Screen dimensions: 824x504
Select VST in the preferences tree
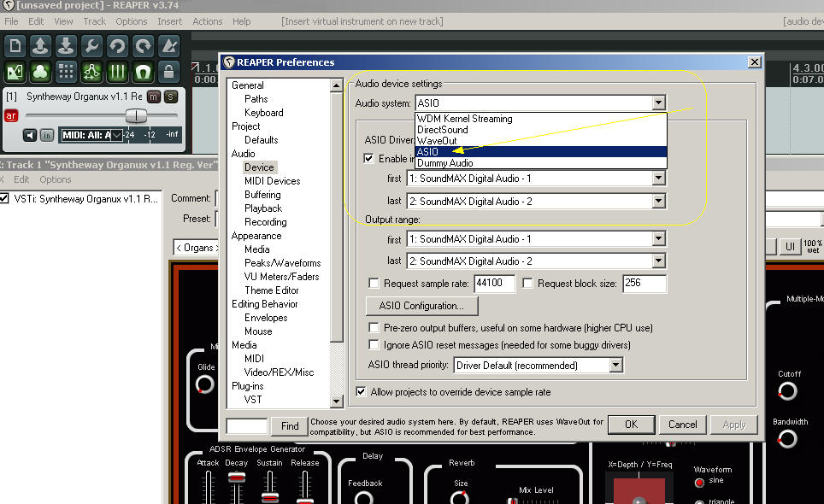(x=253, y=400)
